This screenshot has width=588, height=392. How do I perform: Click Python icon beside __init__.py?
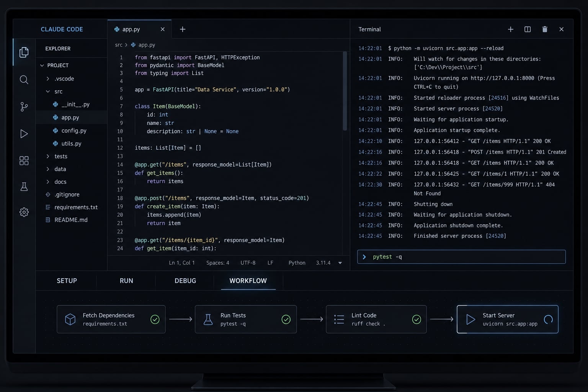pos(56,104)
